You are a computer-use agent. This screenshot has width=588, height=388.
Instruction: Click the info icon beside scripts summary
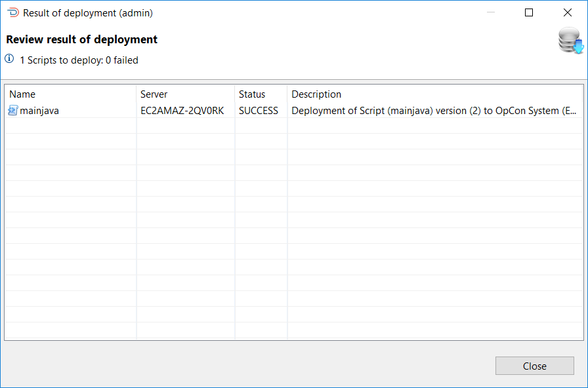point(9,59)
